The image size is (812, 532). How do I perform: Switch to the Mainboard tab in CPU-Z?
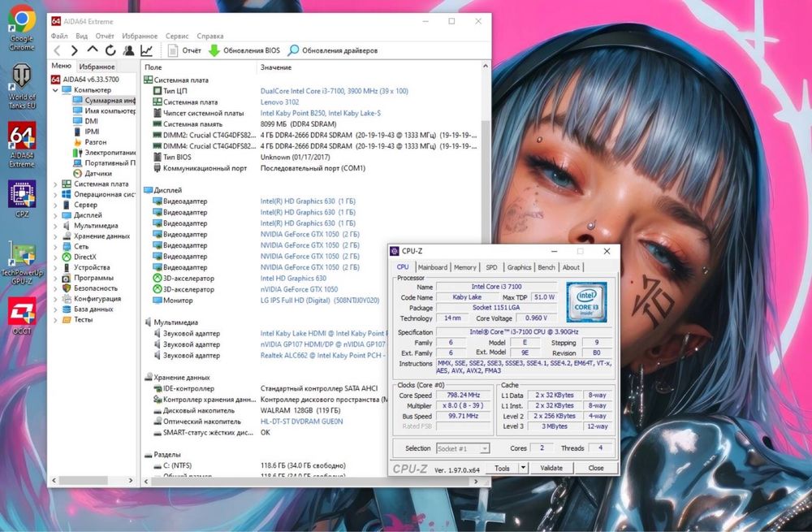point(433,267)
